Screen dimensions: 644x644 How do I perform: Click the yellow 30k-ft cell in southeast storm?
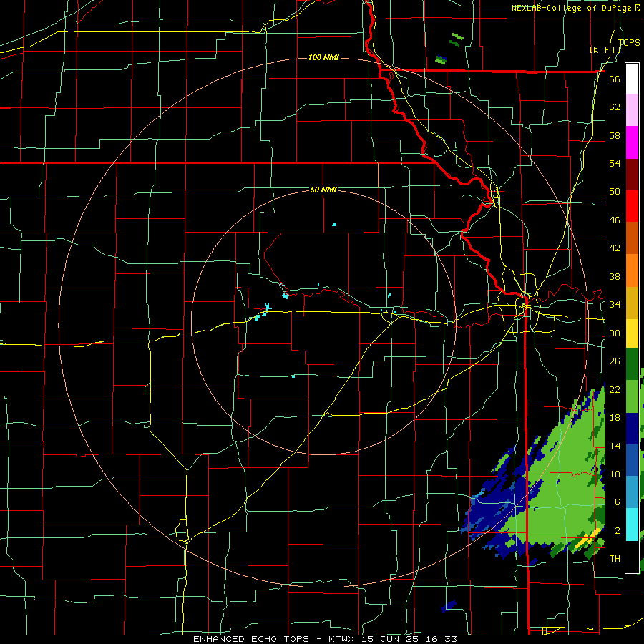(x=588, y=538)
